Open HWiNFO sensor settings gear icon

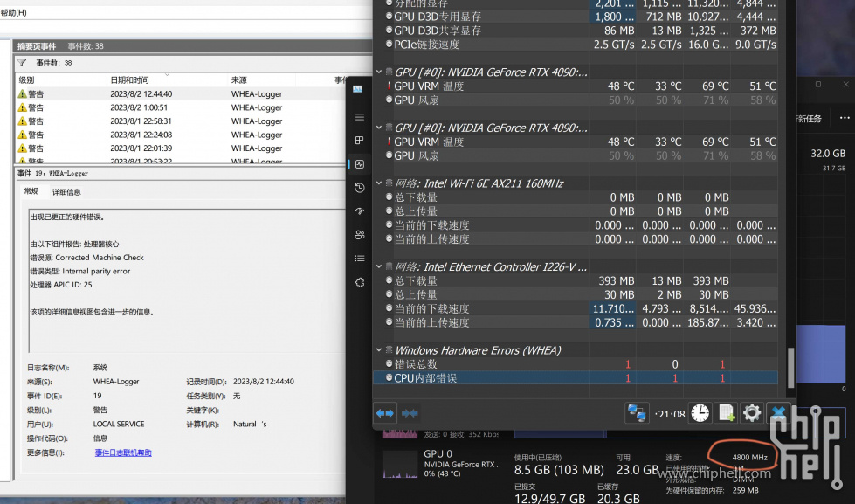pos(752,413)
